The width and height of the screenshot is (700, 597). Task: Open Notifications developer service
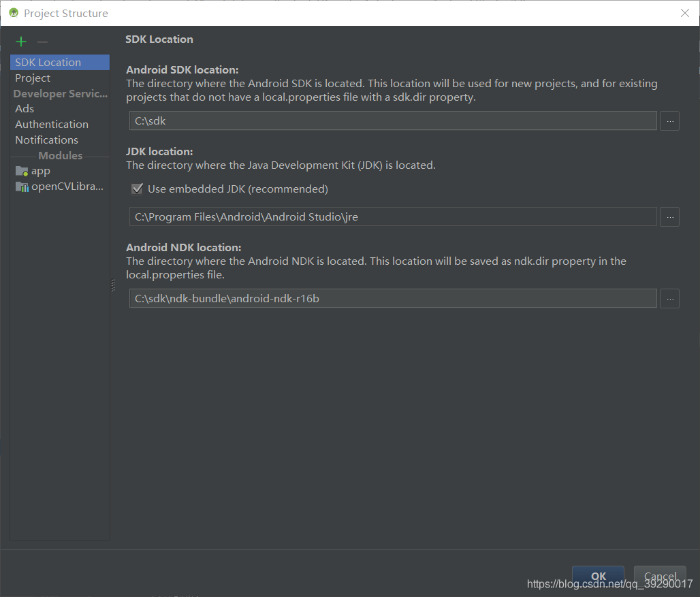tap(60, 140)
